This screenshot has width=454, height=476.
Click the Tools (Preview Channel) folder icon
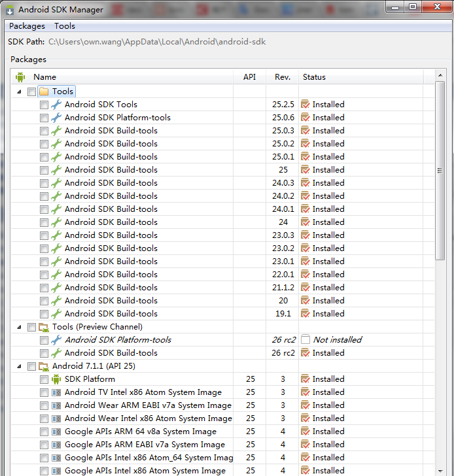[44, 327]
